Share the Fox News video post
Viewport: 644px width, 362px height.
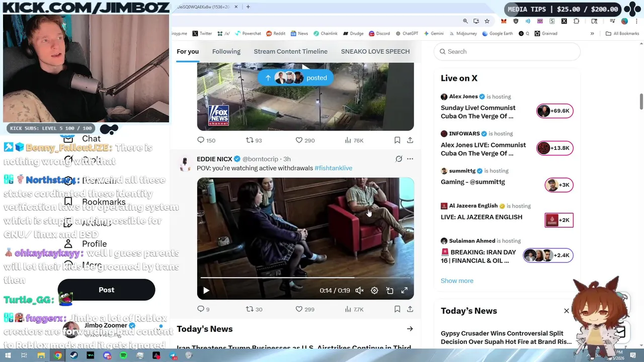point(410,140)
